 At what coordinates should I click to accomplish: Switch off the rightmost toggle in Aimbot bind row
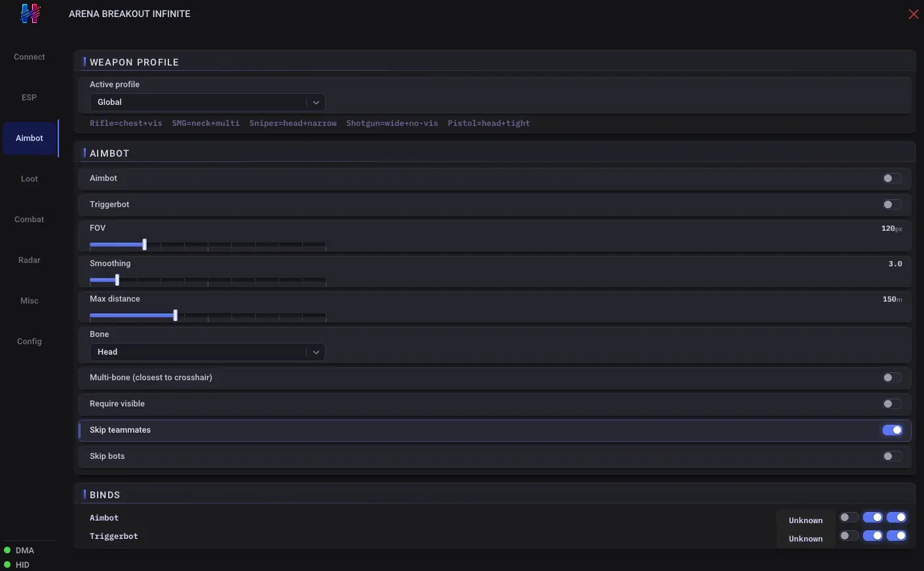click(896, 518)
